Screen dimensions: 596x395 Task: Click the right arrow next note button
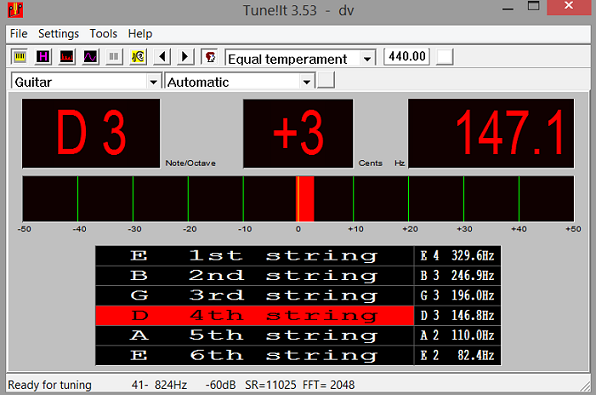(x=185, y=57)
